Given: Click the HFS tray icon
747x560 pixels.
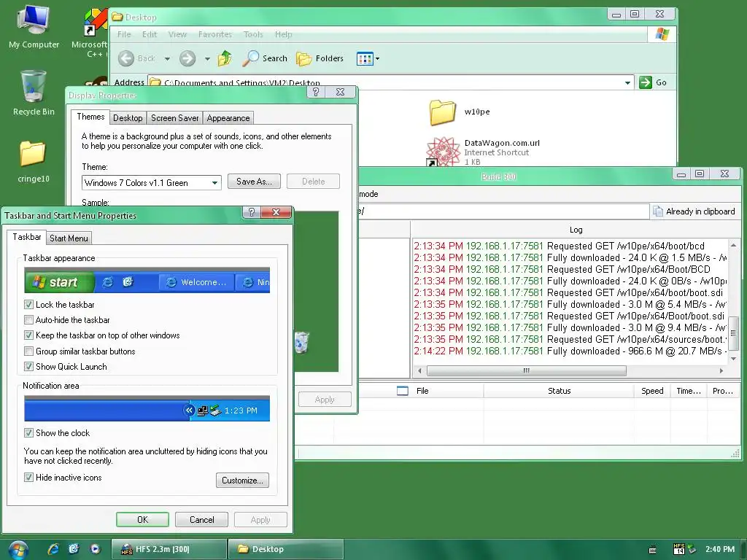Looking at the screenshot, I should coord(679,549).
